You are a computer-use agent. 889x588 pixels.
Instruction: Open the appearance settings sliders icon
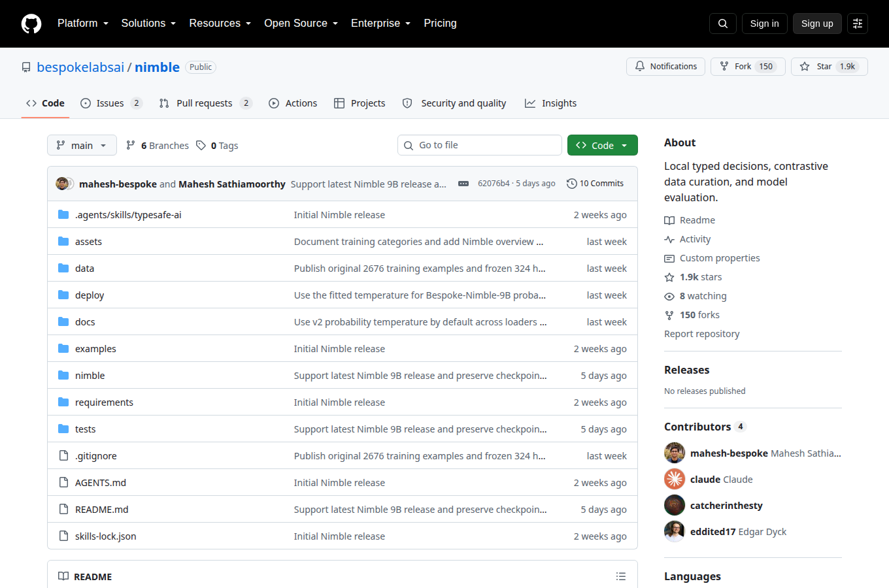coord(858,24)
